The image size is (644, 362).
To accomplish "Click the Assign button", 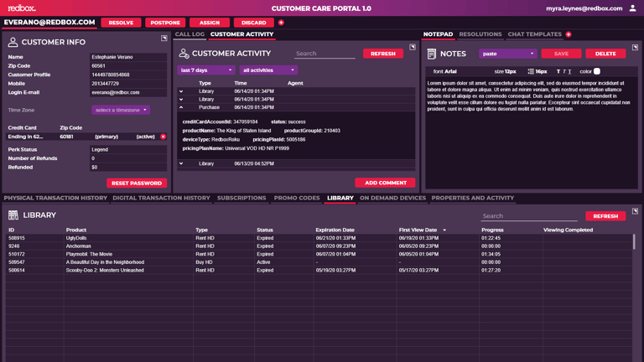I will click(210, 23).
